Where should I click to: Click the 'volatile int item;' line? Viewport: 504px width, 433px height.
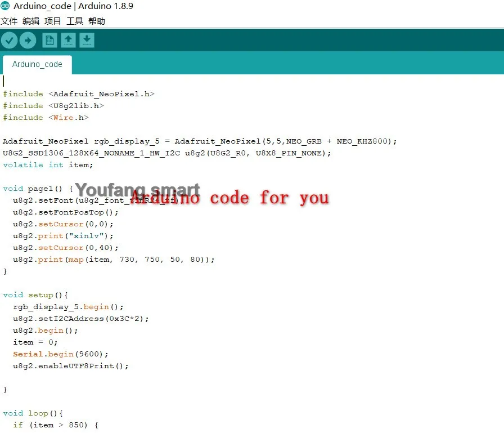coord(48,165)
